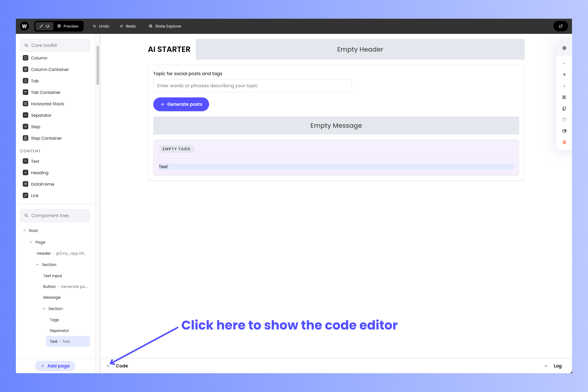Select the highlighted Text tree item
The width and height of the screenshot is (588, 392).
[x=68, y=341]
